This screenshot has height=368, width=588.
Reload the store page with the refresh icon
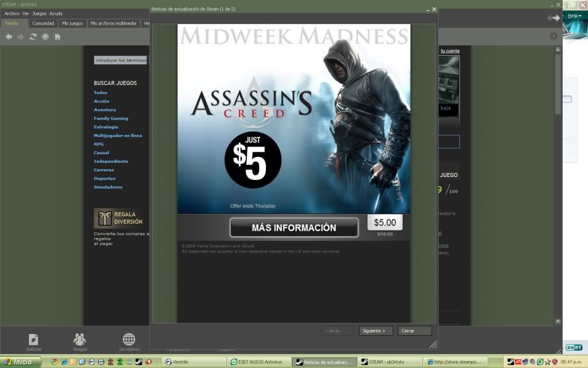tap(33, 37)
